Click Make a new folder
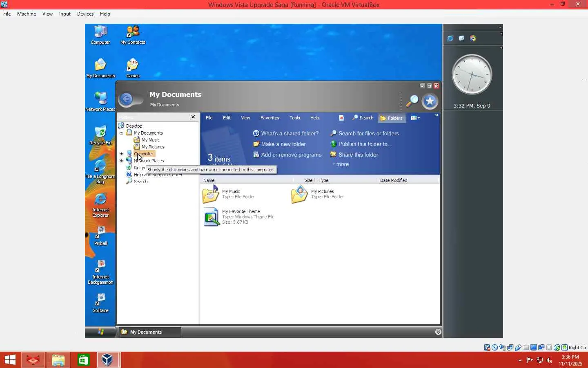Screen dimensions: 588x368 coord(279,144)
